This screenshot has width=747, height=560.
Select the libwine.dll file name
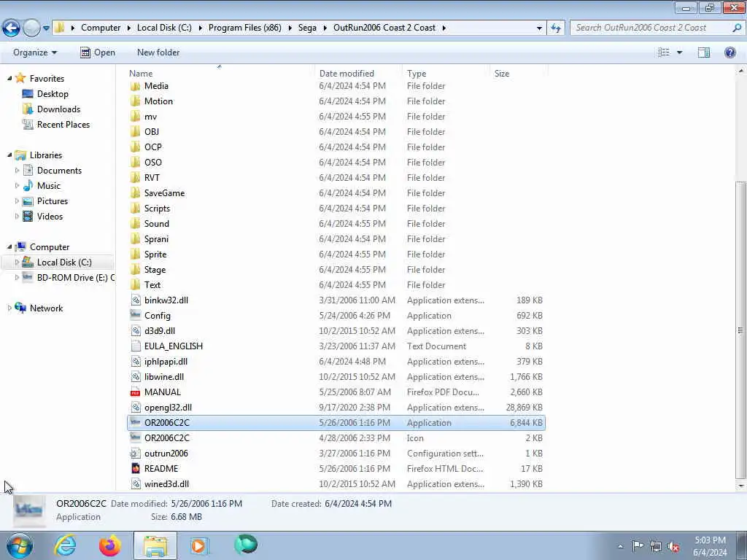164,377
